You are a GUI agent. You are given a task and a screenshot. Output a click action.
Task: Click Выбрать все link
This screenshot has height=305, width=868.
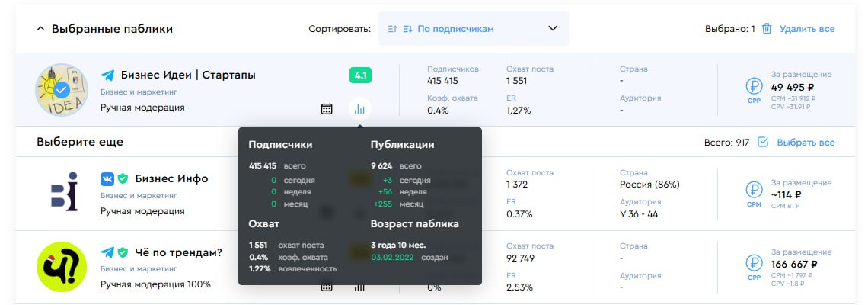pyautogui.click(x=806, y=143)
